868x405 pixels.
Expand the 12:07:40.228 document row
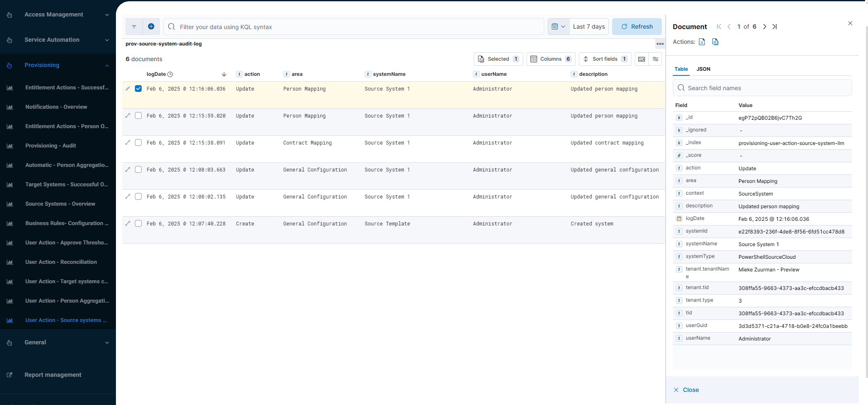[x=128, y=223]
